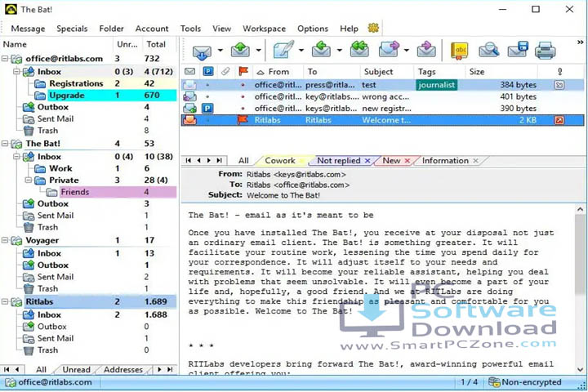Image resolution: width=588 pixels, height=392 pixels.
Task: Click the envelope status column header icon
Action: 189,71
